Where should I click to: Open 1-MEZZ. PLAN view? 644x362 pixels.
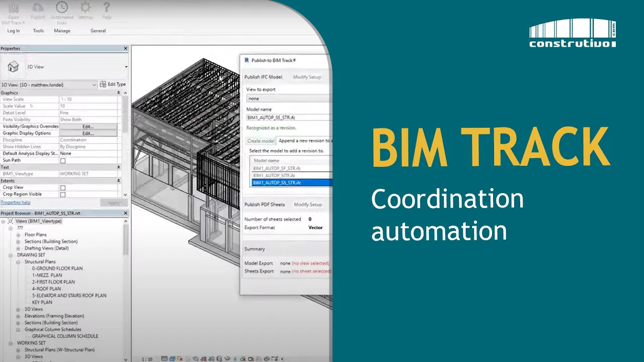pyautogui.click(x=47, y=276)
